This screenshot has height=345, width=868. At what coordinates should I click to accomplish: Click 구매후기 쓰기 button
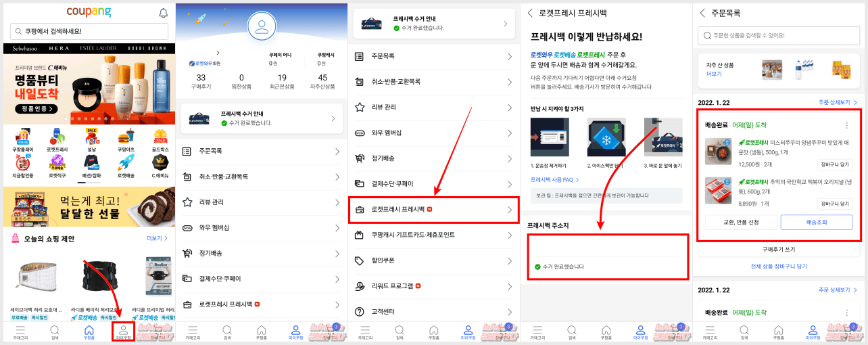(x=779, y=250)
